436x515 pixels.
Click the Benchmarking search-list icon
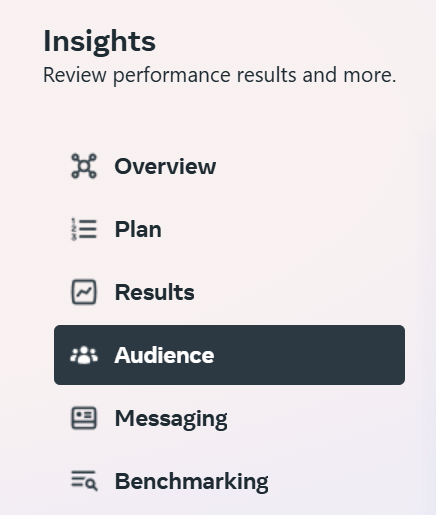[84, 481]
